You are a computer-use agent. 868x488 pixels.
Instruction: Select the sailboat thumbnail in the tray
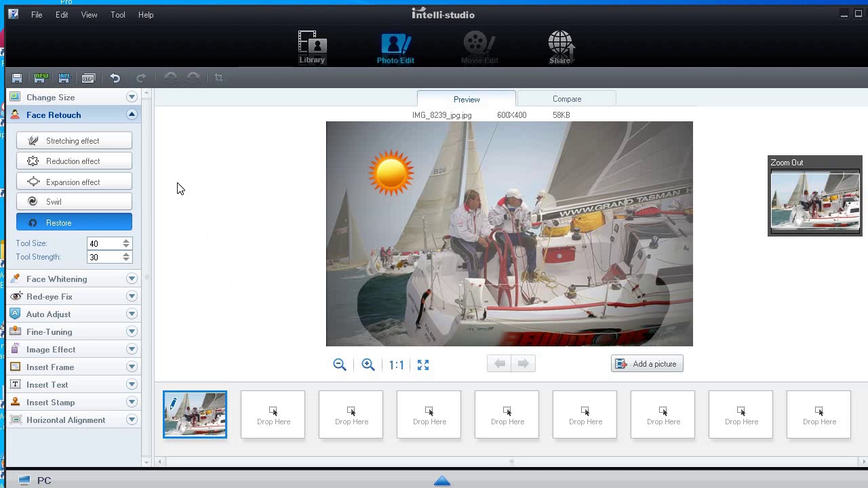[195, 414]
